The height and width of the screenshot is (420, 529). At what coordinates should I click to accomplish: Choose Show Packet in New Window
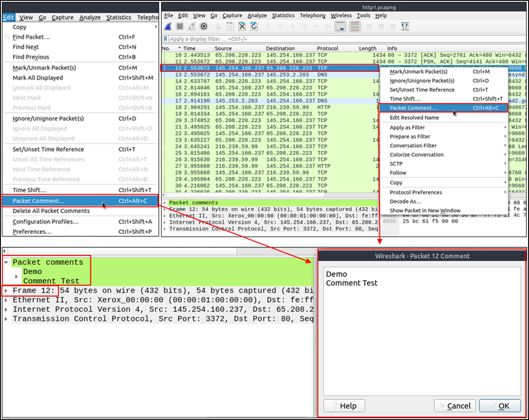[444, 210]
